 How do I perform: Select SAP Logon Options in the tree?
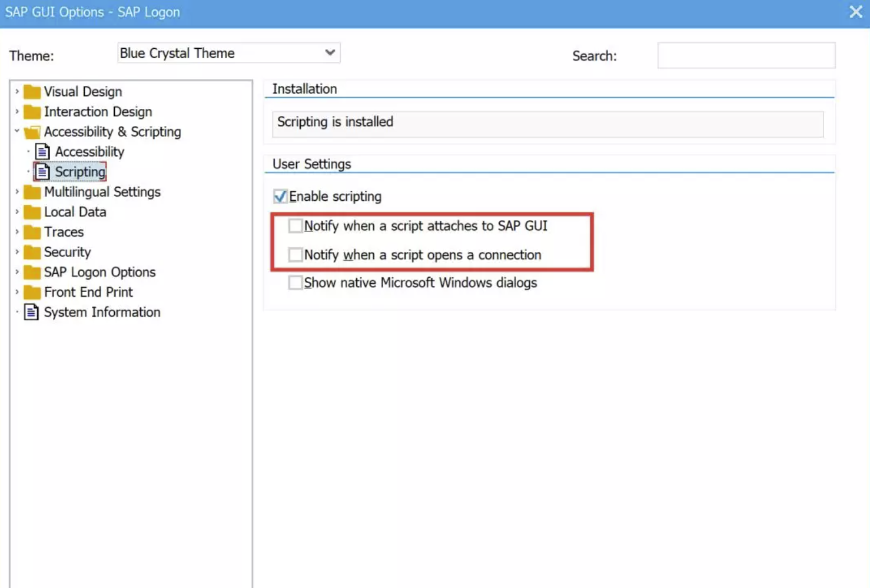click(99, 272)
